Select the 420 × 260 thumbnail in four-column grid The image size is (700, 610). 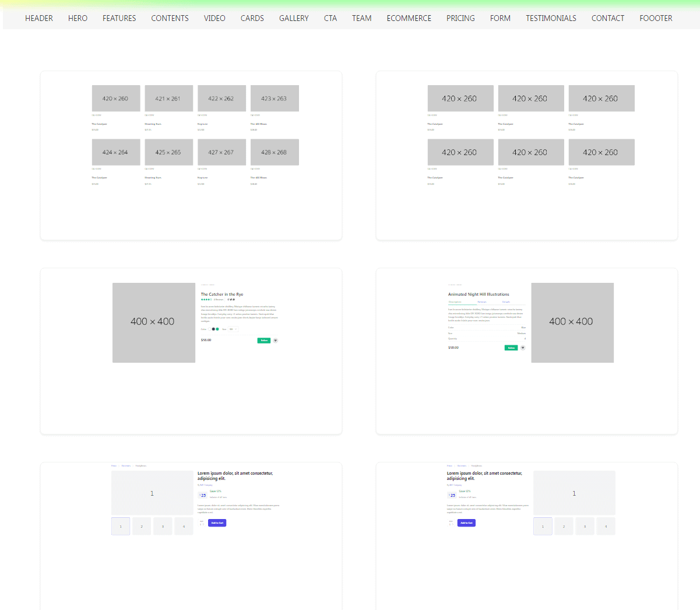[116, 99]
